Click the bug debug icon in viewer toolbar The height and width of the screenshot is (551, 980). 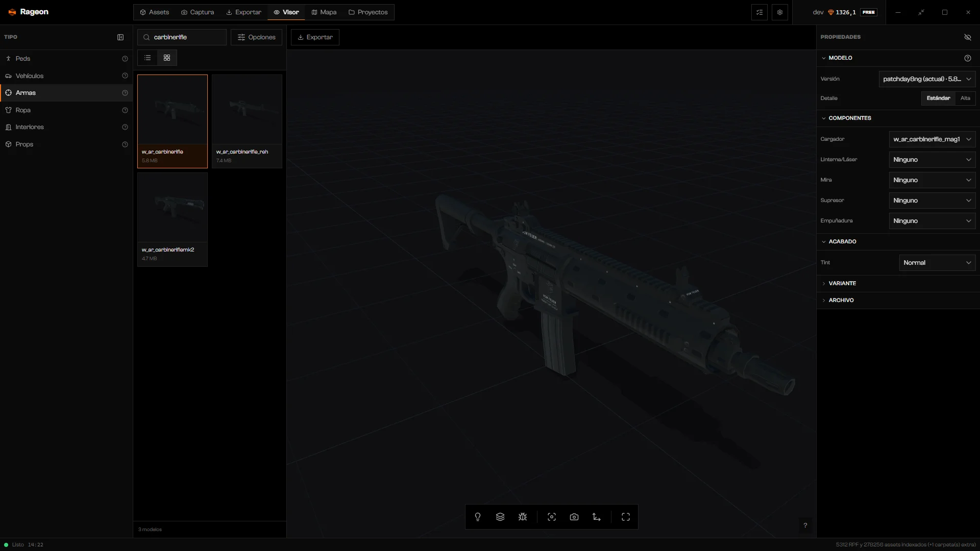point(523,517)
